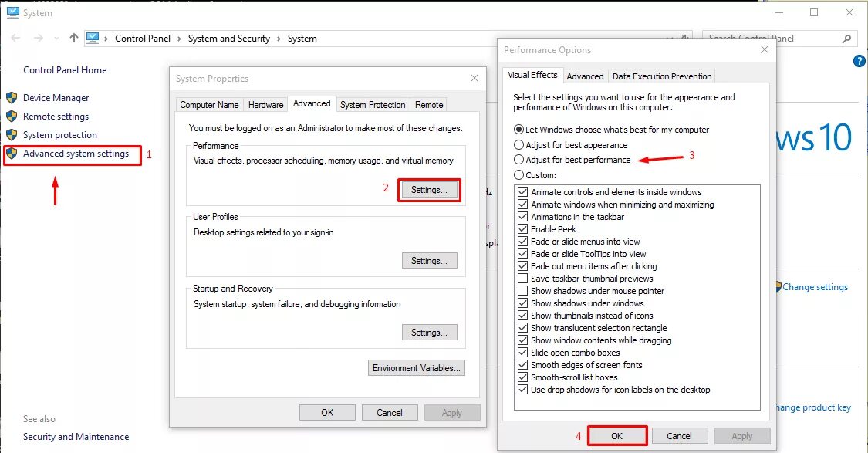Open Startup and Recovery Settings button
868x453 pixels.
click(x=430, y=333)
